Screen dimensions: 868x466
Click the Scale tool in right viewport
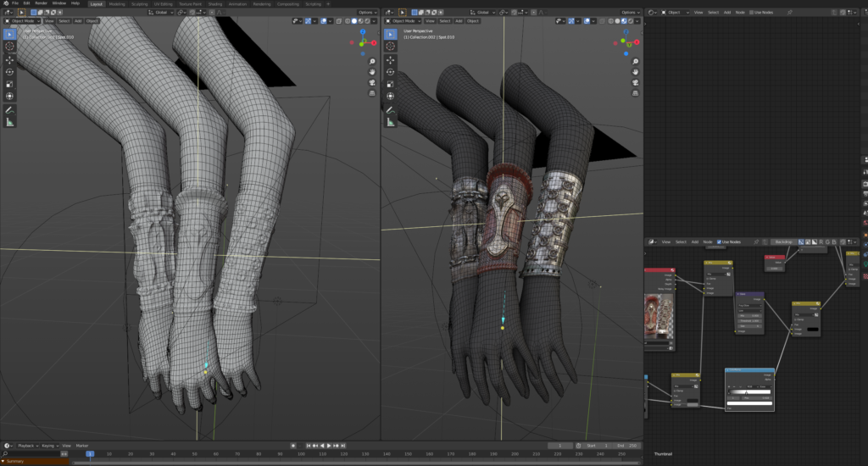click(390, 85)
